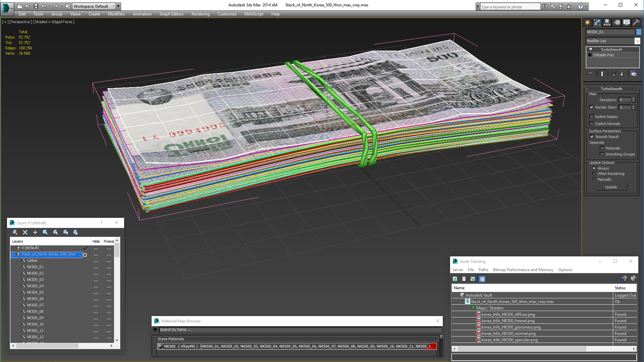
Task: Click the key-shaped icon in the InfoCenter toolbar
Action: point(553,6)
